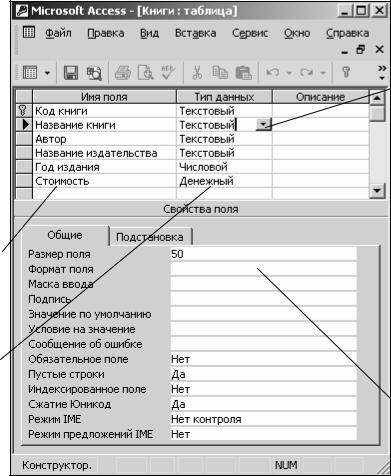The height and width of the screenshot is (476, 391).
Task: Click the Подпись input box
Action: (x=263, y=299)
